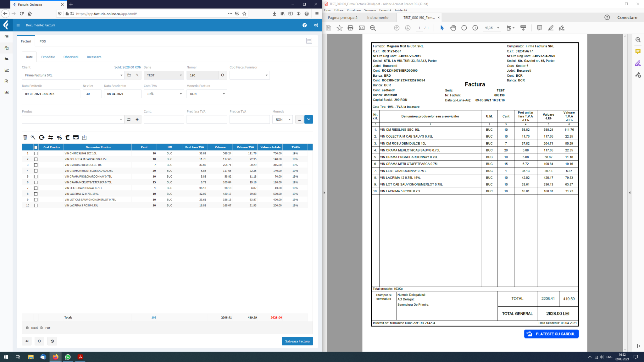The image size is (644, 362).
Task: Switch to the Expeditie tab
Action: [48, 57]
